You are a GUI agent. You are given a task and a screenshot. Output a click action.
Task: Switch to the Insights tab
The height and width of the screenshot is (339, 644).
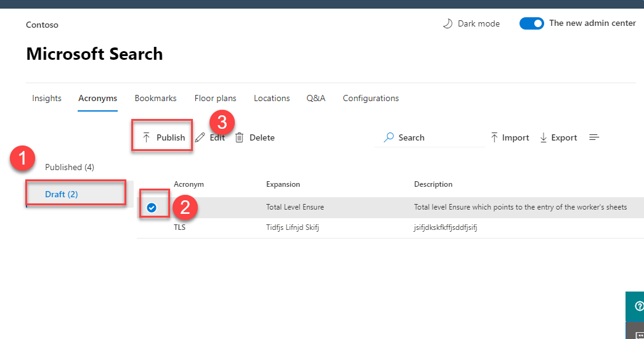(x=47, y=98)
